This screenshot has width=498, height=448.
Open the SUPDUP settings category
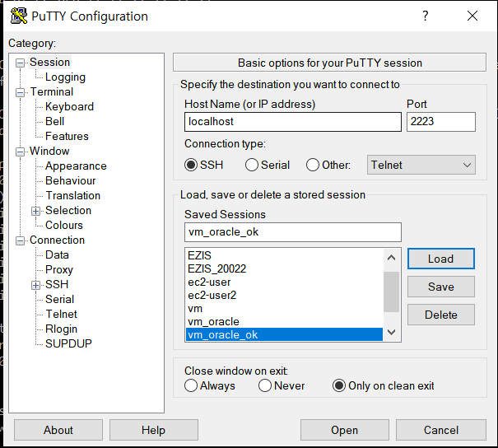68,343
